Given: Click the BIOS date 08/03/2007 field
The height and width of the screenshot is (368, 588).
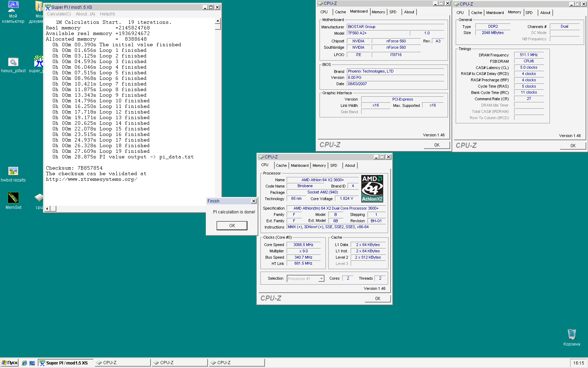Looking at the screenshot, I should pos(395,84).
